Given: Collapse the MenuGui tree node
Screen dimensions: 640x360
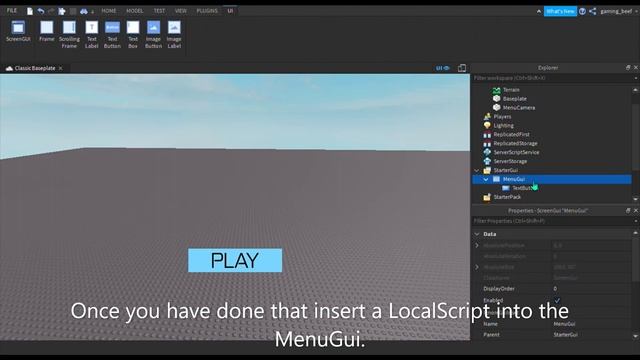Looking at the screenshot, I should (486, 179).
